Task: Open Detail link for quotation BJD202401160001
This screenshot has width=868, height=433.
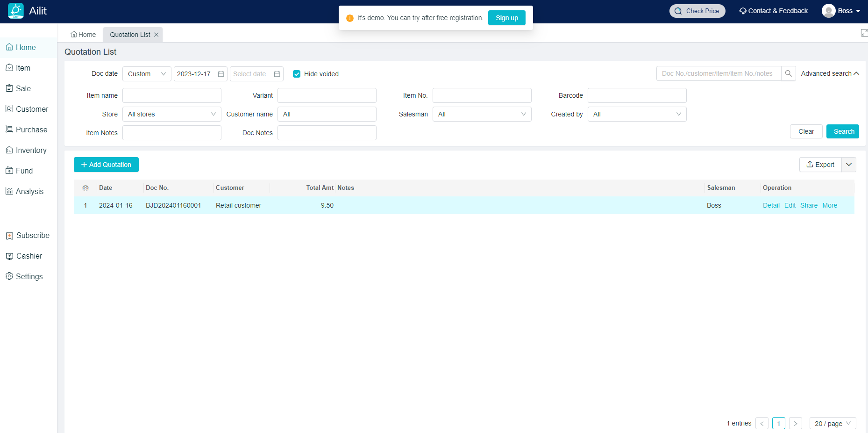Action: tap(771, 205)
